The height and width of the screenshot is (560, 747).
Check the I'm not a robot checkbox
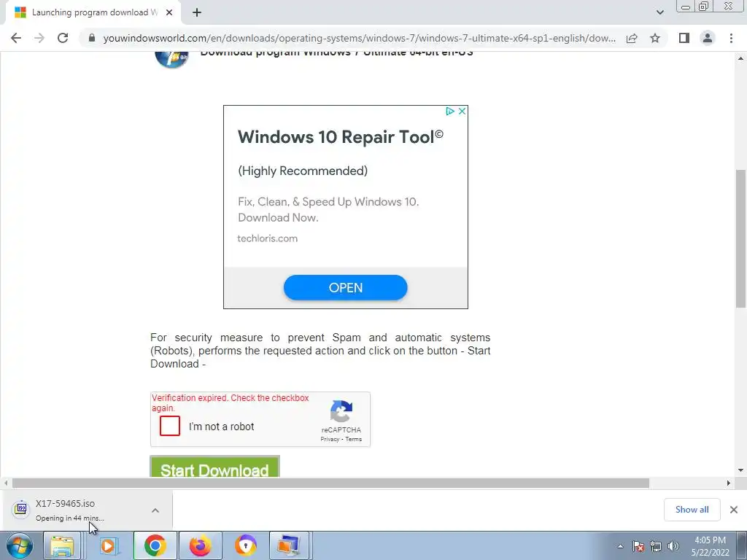[170, 426]
